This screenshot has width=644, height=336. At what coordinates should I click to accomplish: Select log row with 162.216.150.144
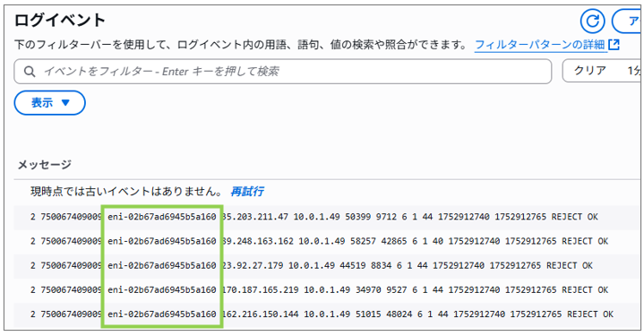click(x=327, y=314)
